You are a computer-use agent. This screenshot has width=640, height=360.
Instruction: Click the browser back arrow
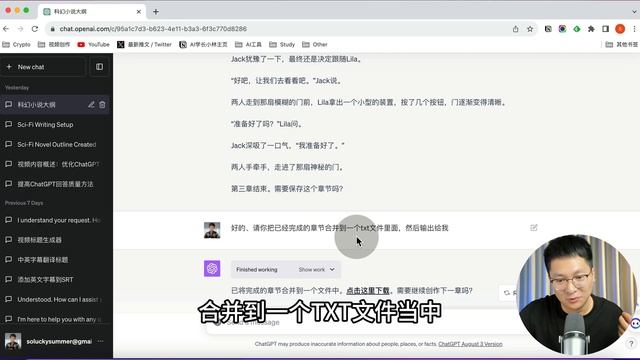(6, 29)
